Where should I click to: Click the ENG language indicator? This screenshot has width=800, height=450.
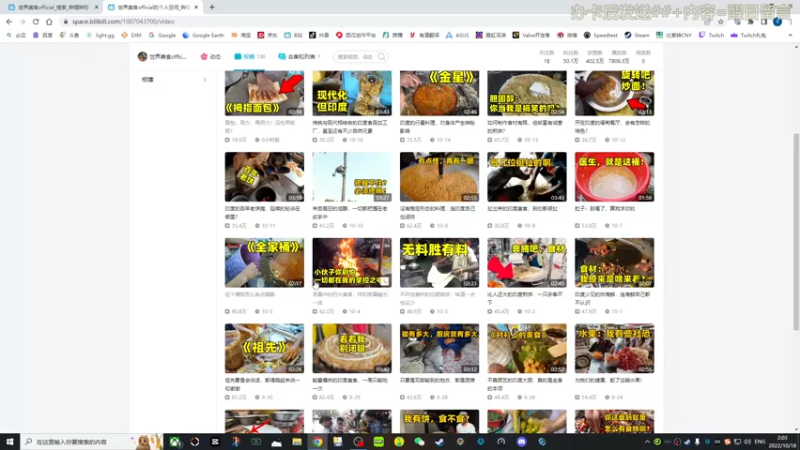760,442
